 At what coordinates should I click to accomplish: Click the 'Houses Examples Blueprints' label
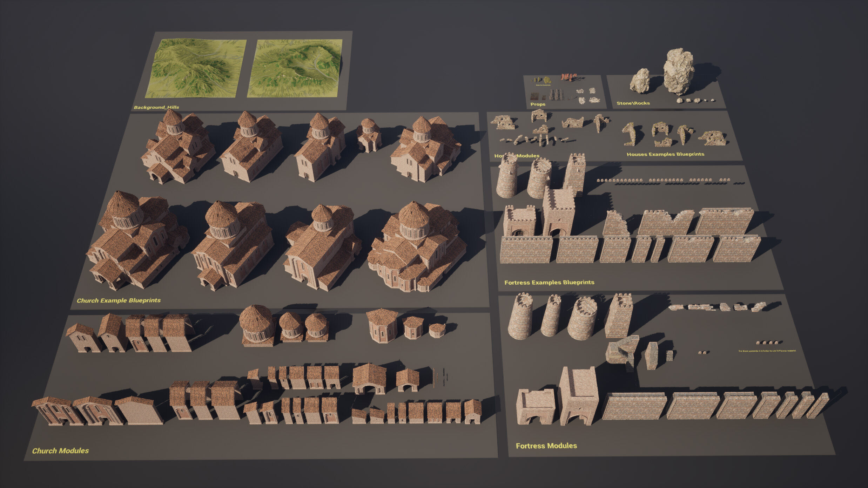pos(665,154)
